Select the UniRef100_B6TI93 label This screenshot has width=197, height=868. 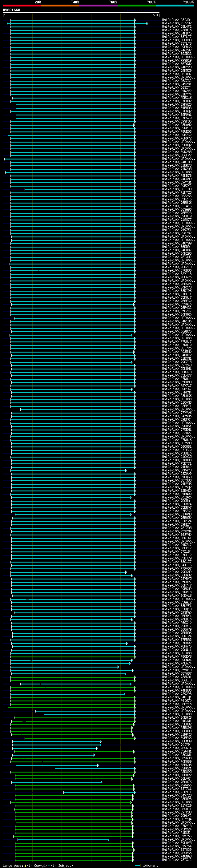coord(177,189)
